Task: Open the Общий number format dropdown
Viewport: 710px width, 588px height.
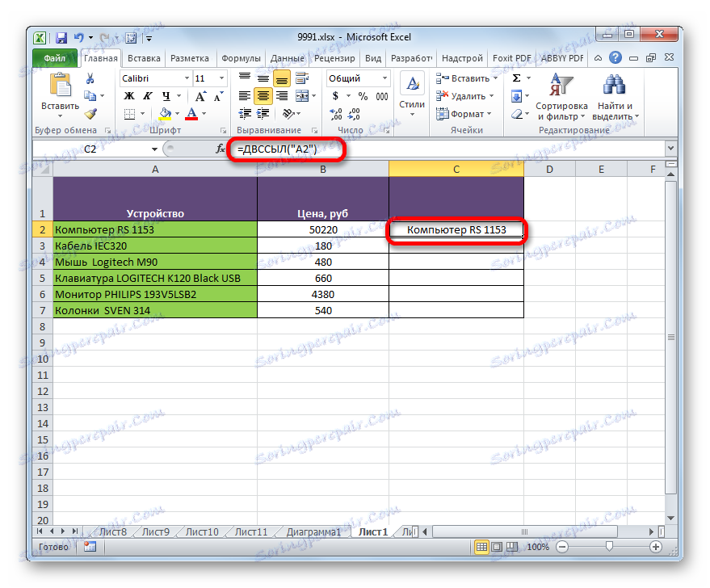Action: [384, 79]
